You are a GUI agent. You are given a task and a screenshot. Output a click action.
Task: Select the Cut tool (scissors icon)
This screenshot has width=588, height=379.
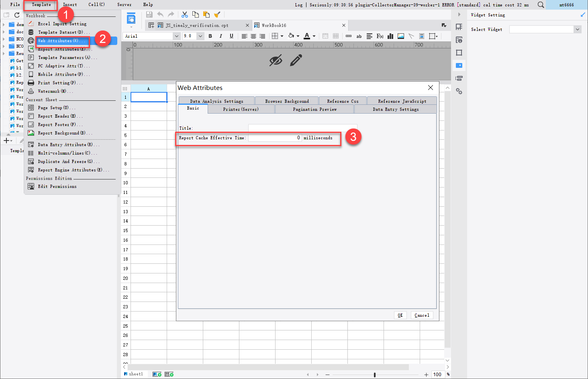(185, 14)
